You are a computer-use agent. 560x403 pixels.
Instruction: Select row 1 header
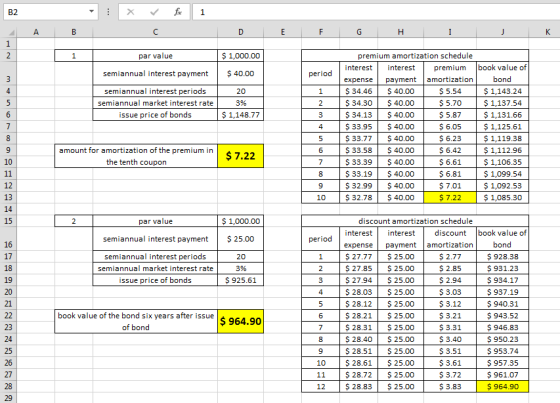pos(8,44)
